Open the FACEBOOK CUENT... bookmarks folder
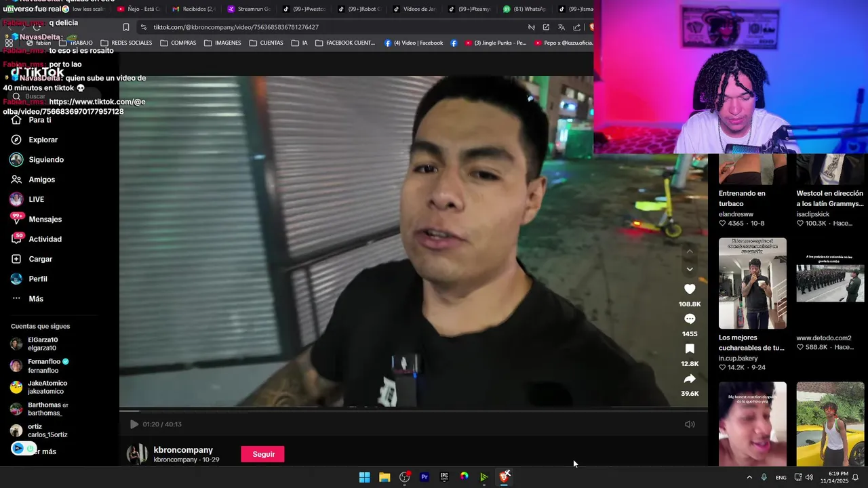 pos(344,43)
